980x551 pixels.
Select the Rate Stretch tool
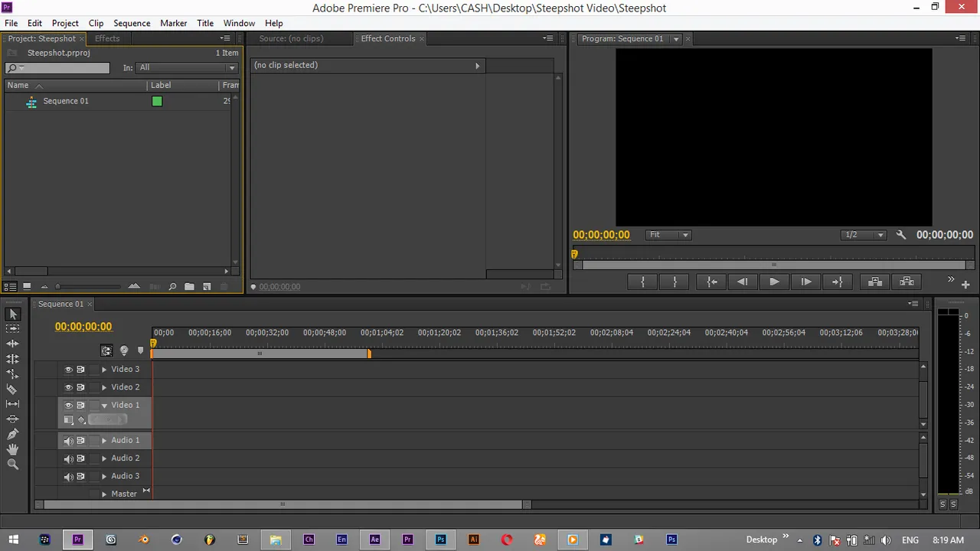(x=12, y=374)
